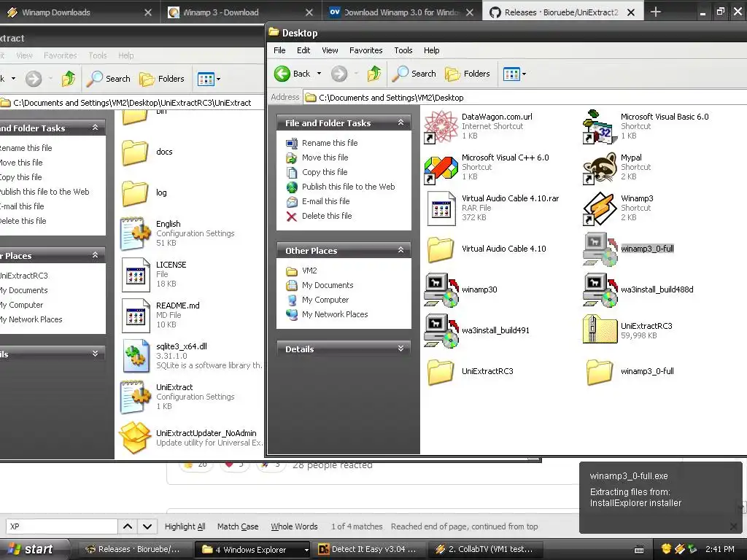Open Favorites menu in Desktop window
Viewport: 747px width, 560px height.
(x=366, y=50)
